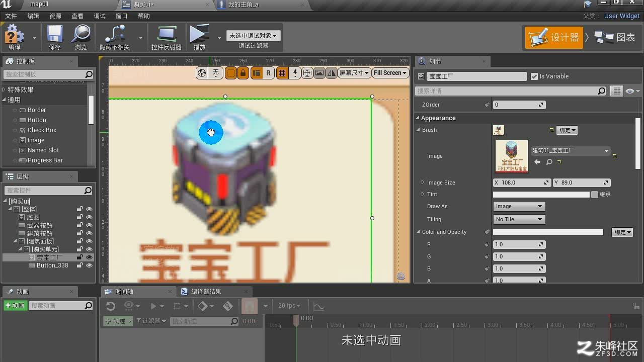Collapse the Appearance section
Image resolution: width=644 pixels, height=362 pixels.
point(418,118)
